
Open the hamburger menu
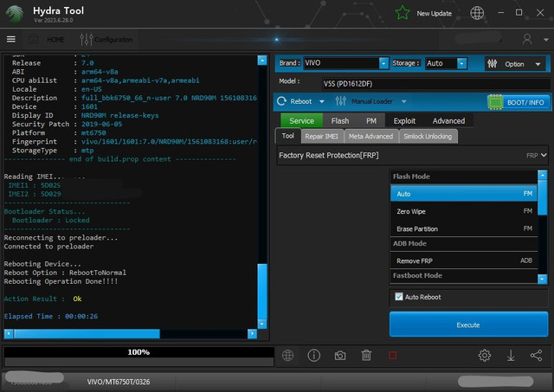click(x=11, y=39)
